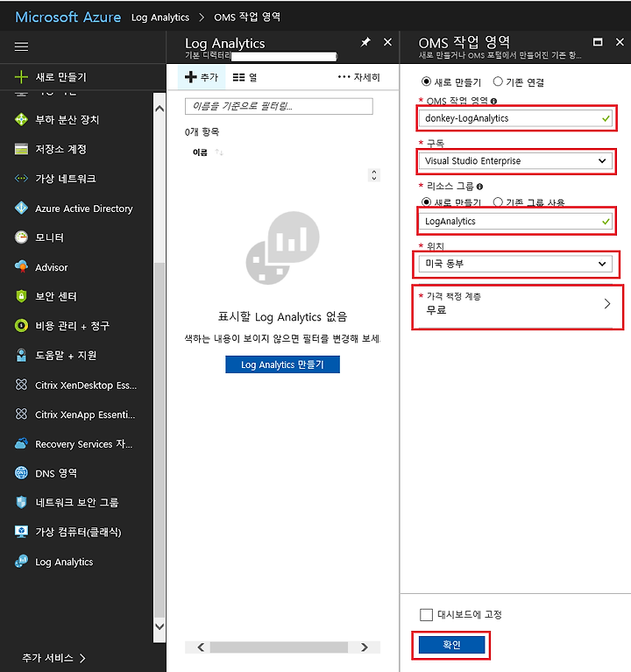Click the resource group name field LogAnalytics

[x=515, y=221]
